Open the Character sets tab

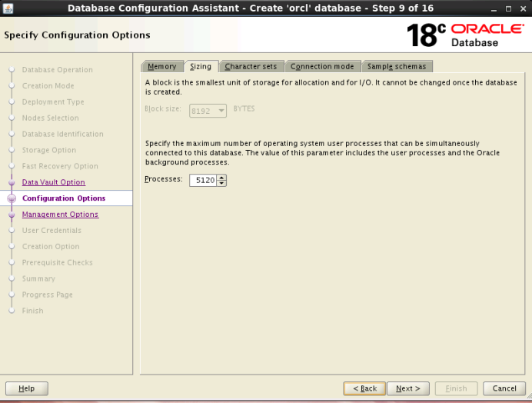tap(251, 66)
